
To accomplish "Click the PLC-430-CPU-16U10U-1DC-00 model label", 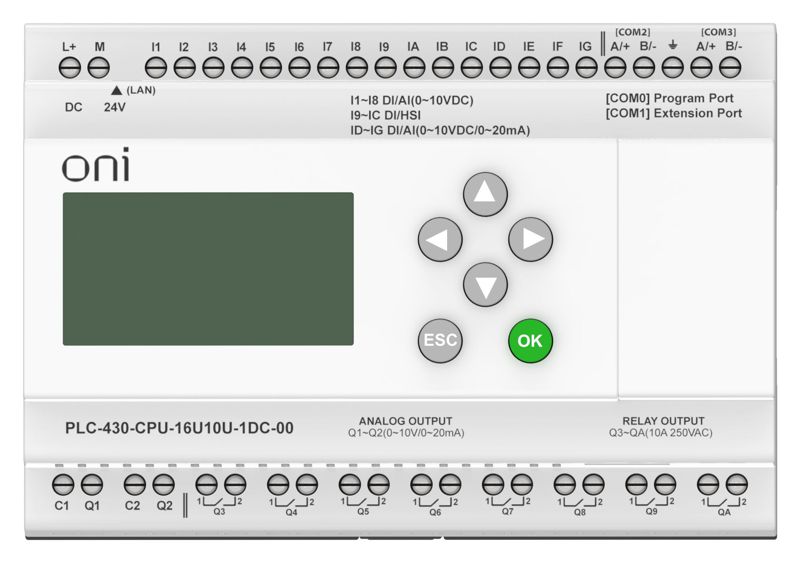I will pos(179,429).
